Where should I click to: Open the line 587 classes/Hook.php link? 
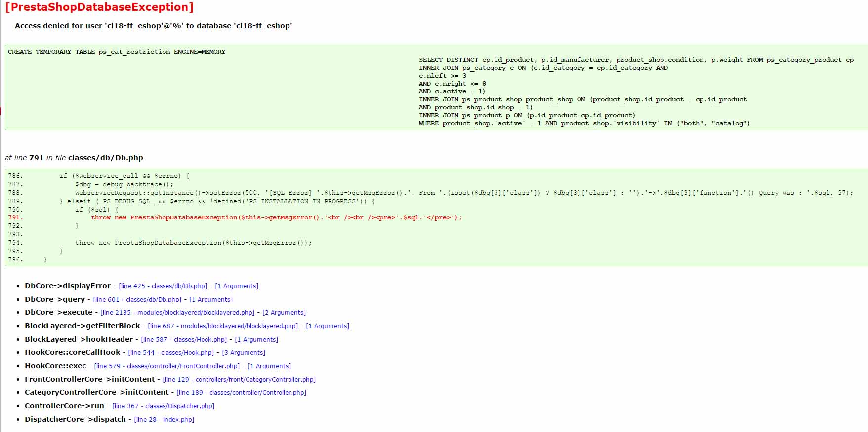184,340
